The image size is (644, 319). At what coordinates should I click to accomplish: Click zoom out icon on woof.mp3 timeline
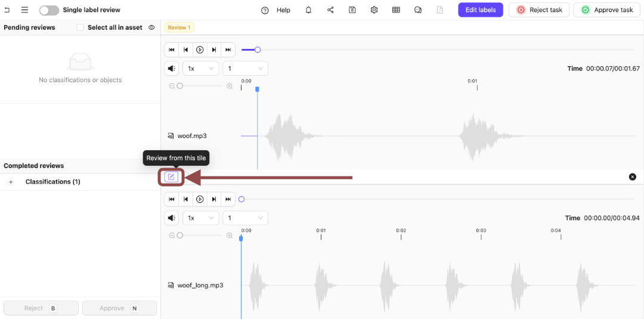coord(172,86)
